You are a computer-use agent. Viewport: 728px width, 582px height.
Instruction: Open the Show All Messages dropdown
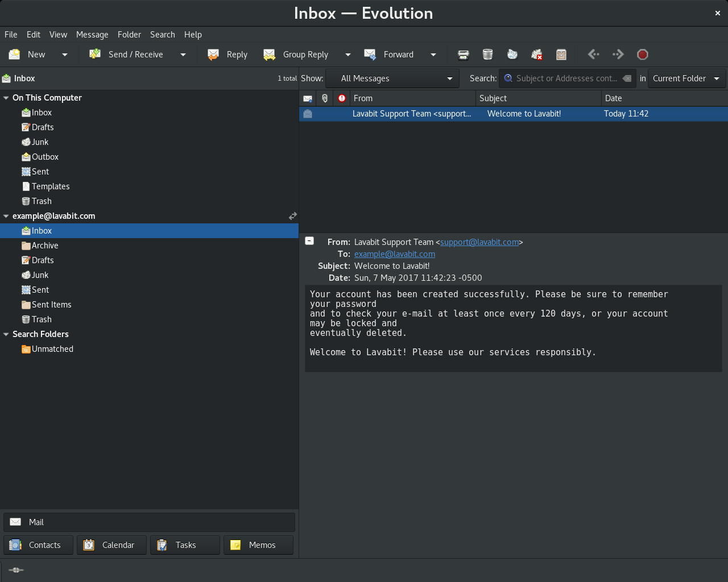click(x=392, y=78)
